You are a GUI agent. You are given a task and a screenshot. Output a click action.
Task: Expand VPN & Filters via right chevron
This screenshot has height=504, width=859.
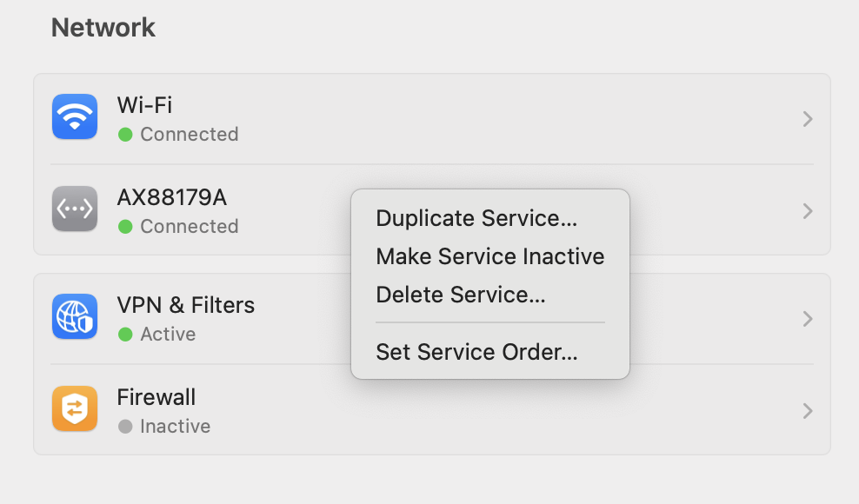[x=808, y=319]
